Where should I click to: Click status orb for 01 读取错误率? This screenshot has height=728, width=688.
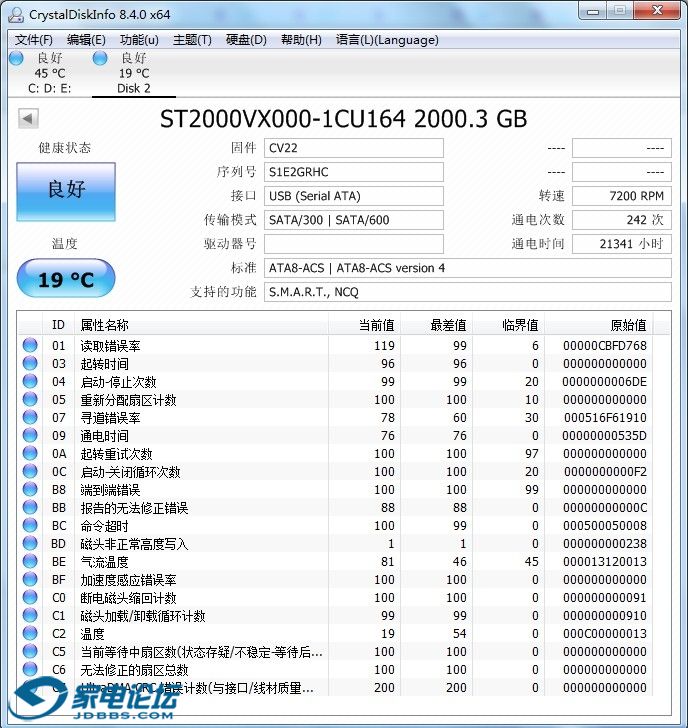pos(30,345)
